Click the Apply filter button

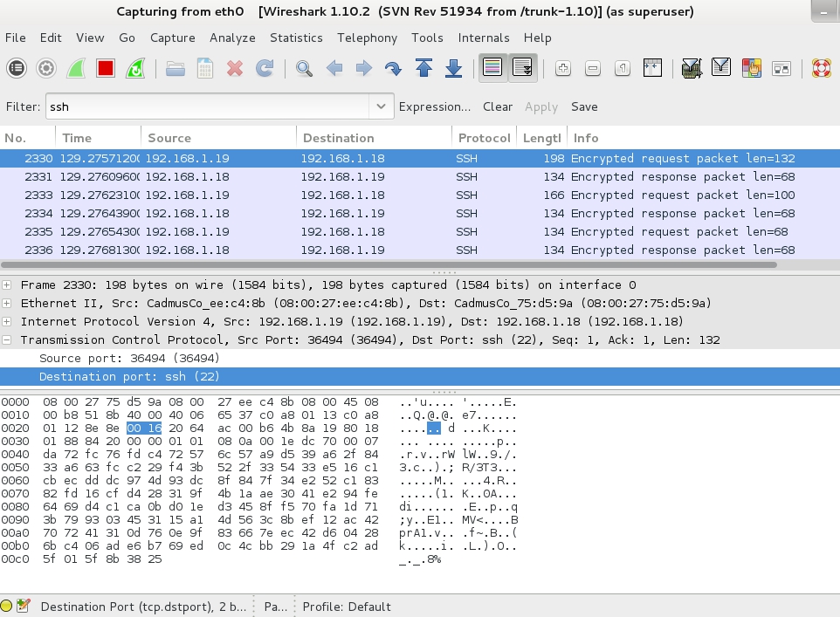point(541,106)
